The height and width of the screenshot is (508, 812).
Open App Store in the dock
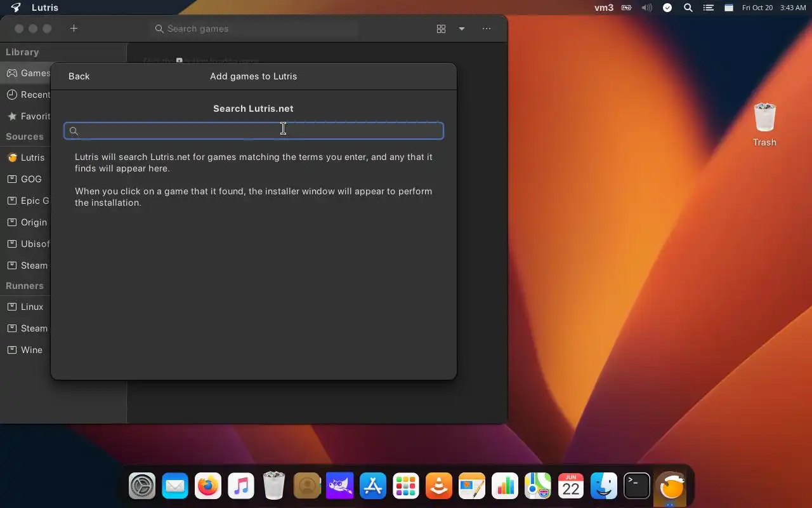(373, 487)
